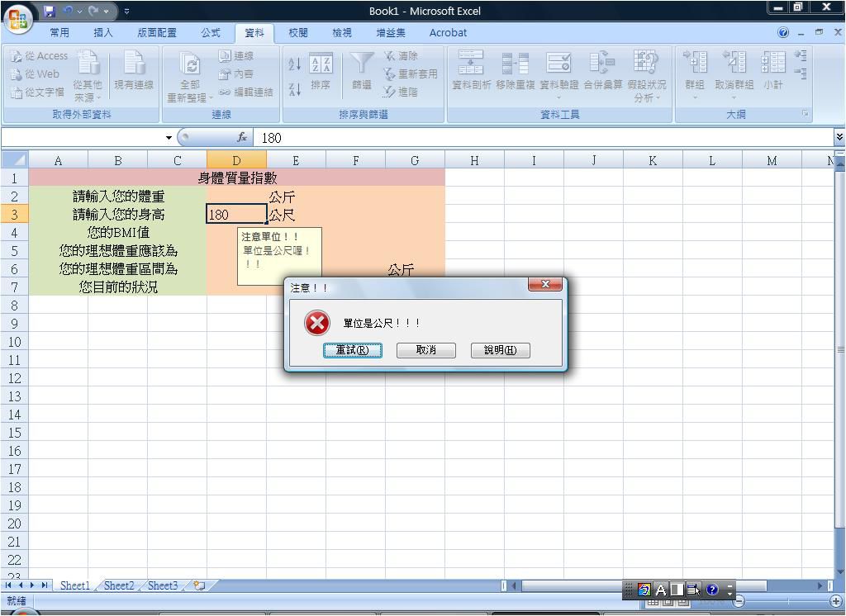Switch to the 插入 ribbon tab

pyautogui.click(x=103, y=33)
